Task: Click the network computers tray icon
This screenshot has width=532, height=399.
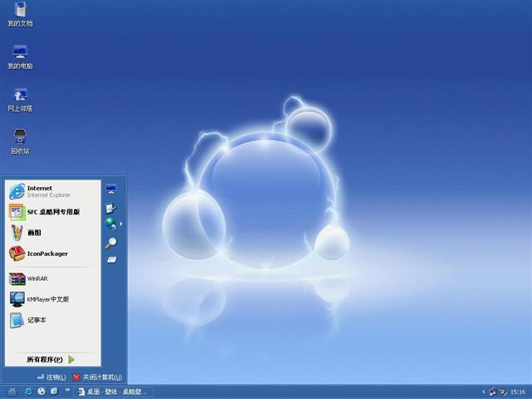Action: click(493, 392)
